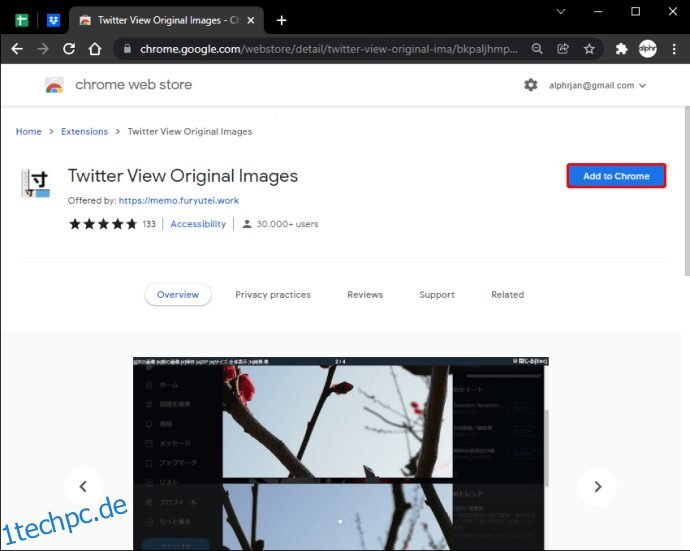Click the 30,000+ users text
This screenshot has height=551, width=690.
[x=287, y=224]
